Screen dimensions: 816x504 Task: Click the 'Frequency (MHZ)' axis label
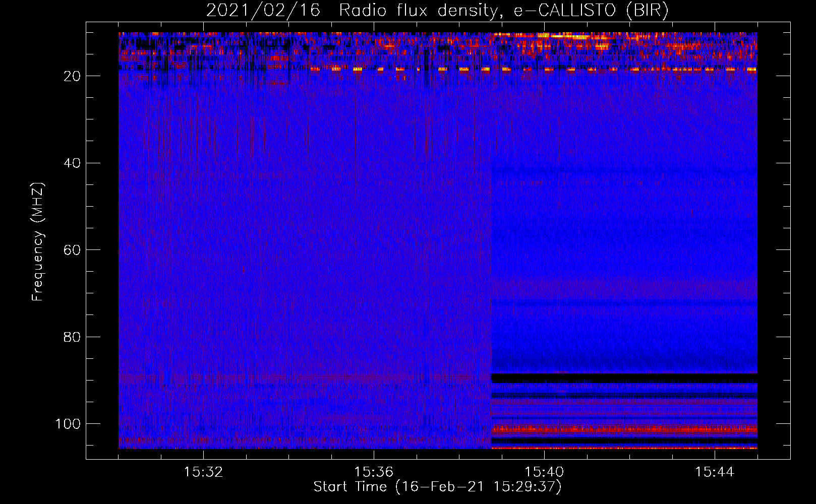coord(38,242)
